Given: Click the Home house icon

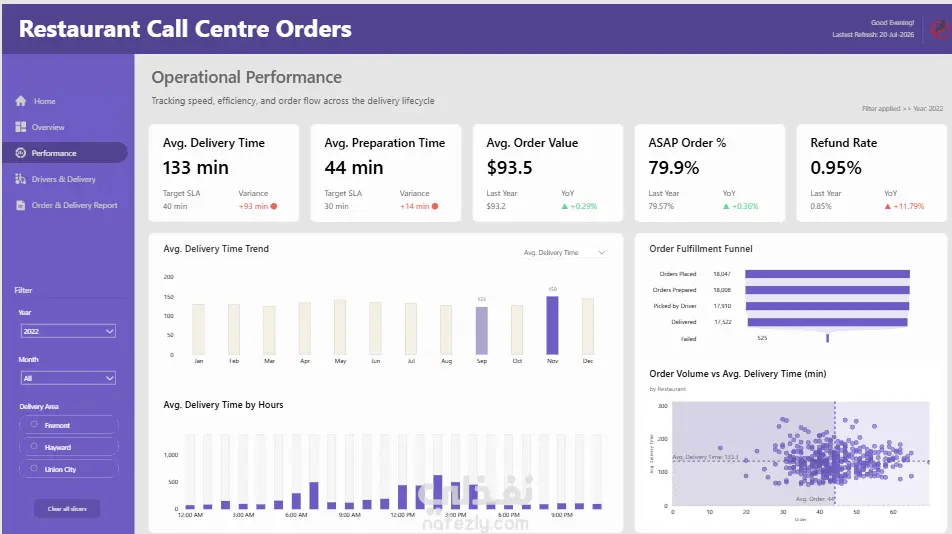Looking at the screenshot, I should [x=21, y=101].
